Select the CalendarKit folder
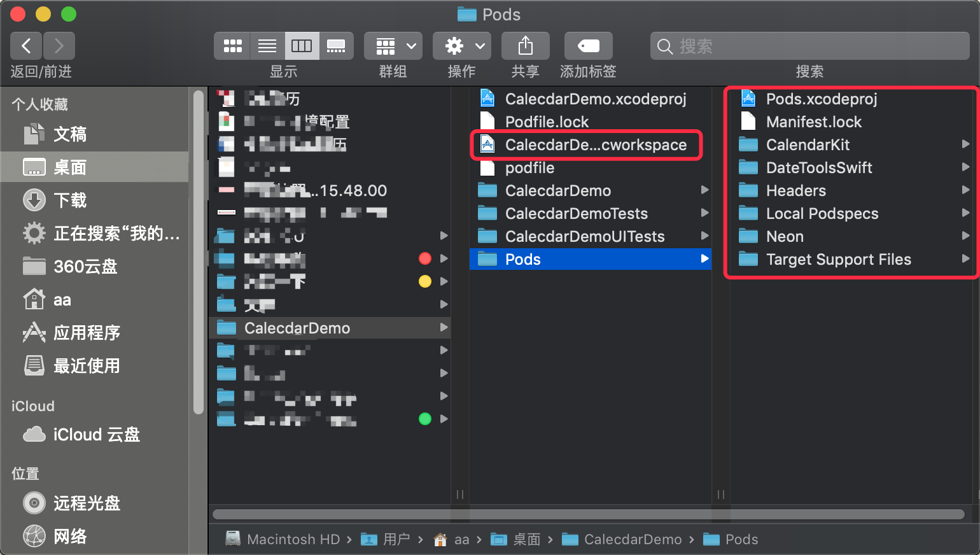 click(x=852, y=144)
